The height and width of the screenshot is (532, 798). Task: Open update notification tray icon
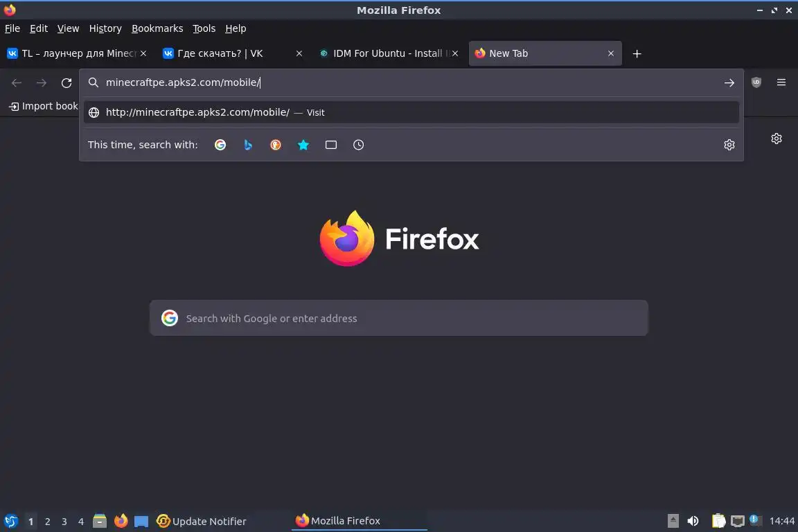click(x=755, y=520)
